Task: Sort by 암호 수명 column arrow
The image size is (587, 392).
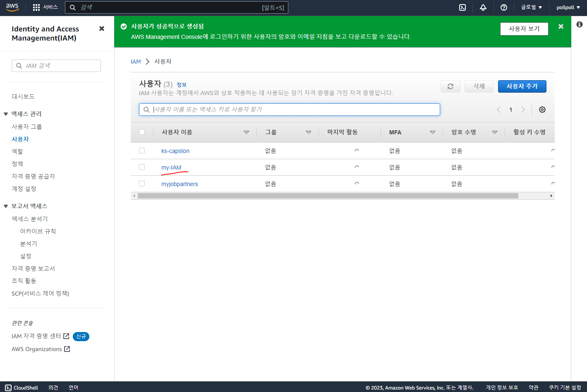Action: 495,132
